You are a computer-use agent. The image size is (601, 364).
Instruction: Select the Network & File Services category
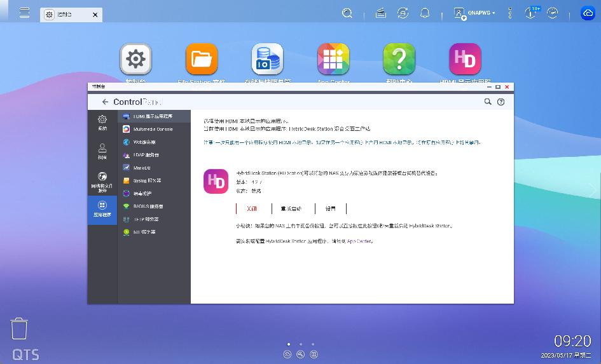[x=102, y=181]
